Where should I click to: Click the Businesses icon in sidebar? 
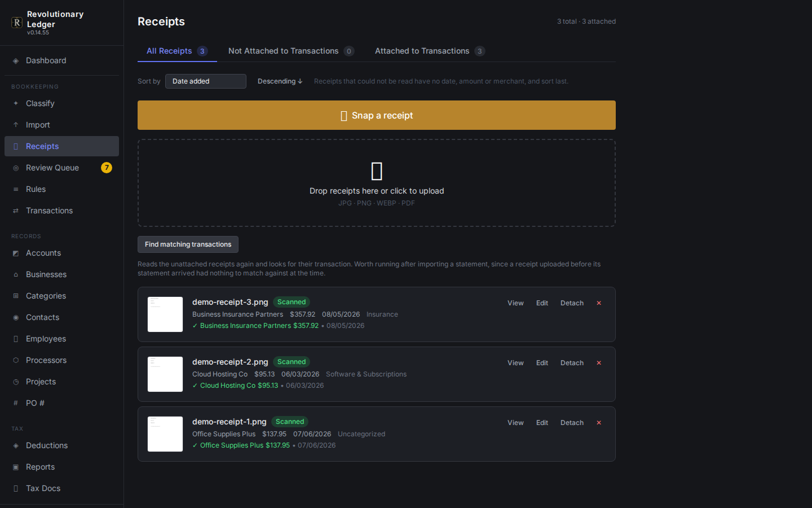pos(16,274)
